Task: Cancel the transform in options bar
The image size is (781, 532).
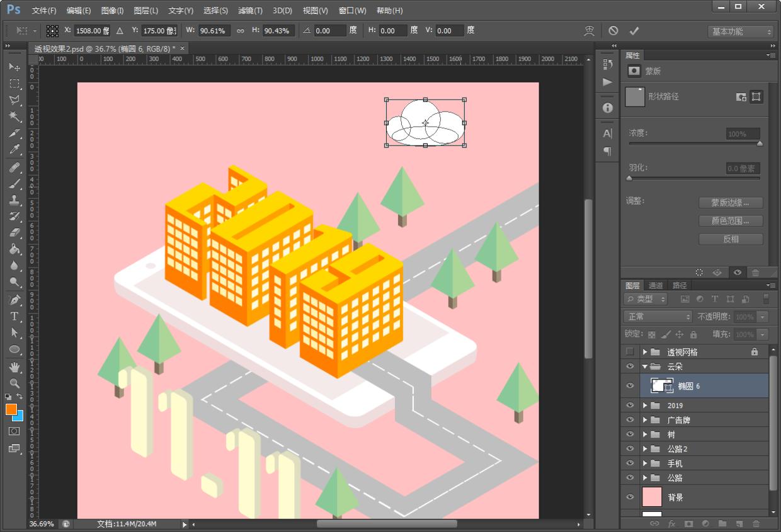Action: tap(613, 30)
